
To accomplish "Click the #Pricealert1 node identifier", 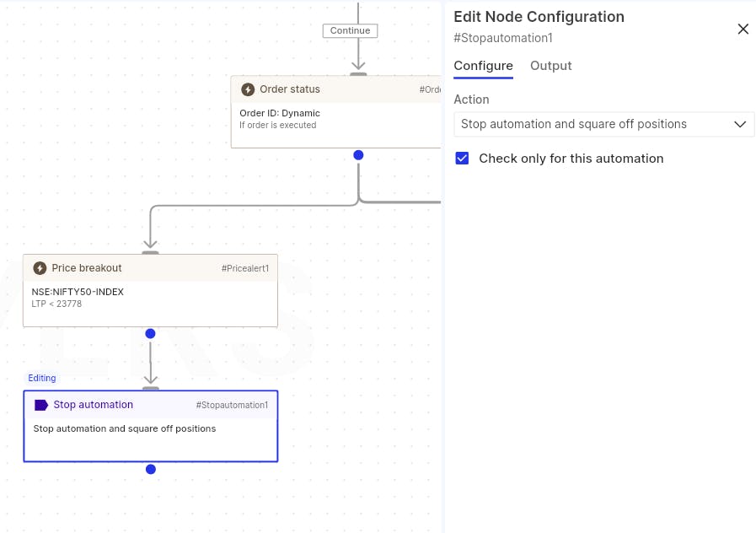I will pos(245,268).
